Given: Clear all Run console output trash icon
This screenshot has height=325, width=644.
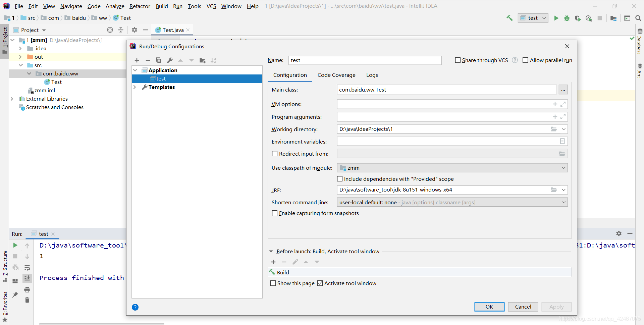Looking at the screenshot, I should click(x=27, y=300).
